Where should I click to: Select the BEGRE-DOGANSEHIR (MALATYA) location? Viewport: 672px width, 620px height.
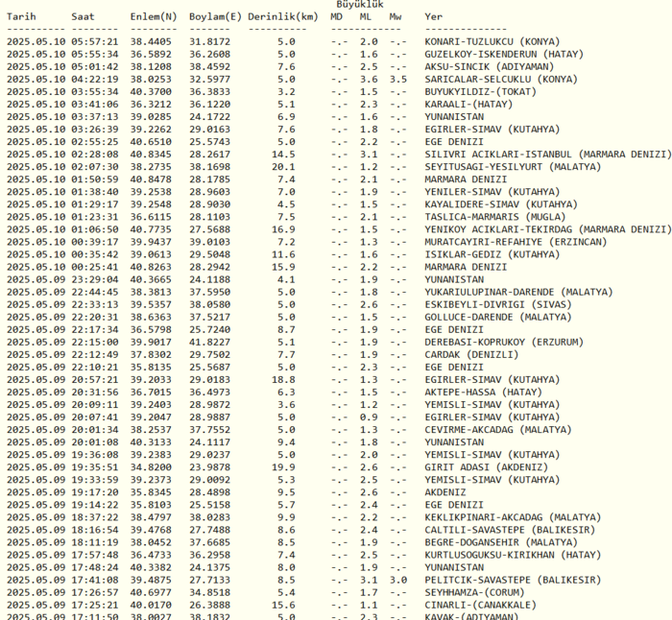pos(501,542)
